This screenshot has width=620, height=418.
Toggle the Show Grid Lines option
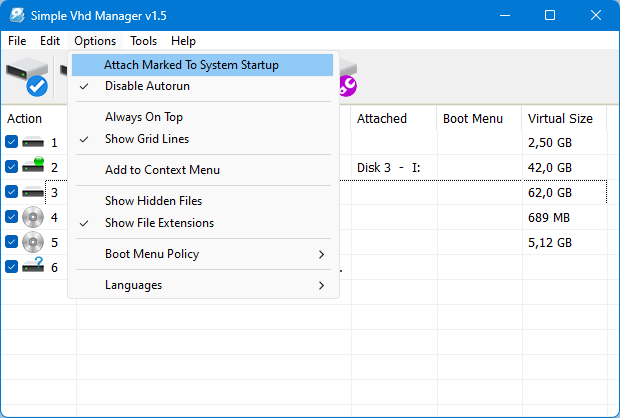click(146, 139)
